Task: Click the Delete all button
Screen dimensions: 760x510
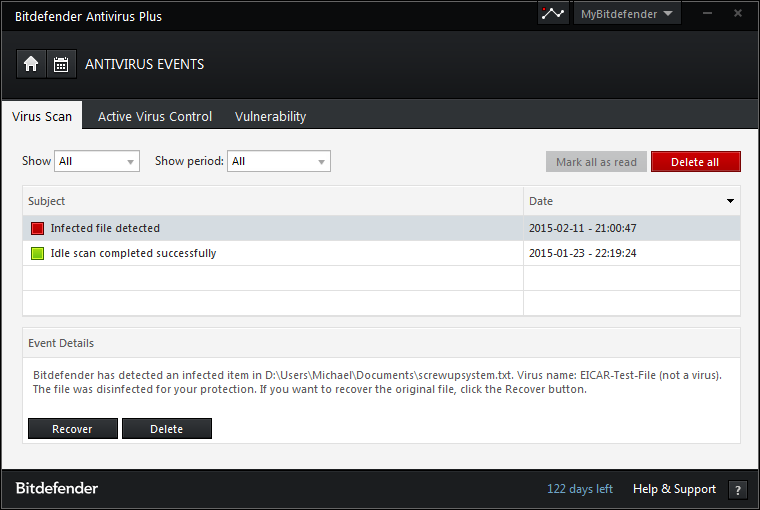Action: point(696,162)
